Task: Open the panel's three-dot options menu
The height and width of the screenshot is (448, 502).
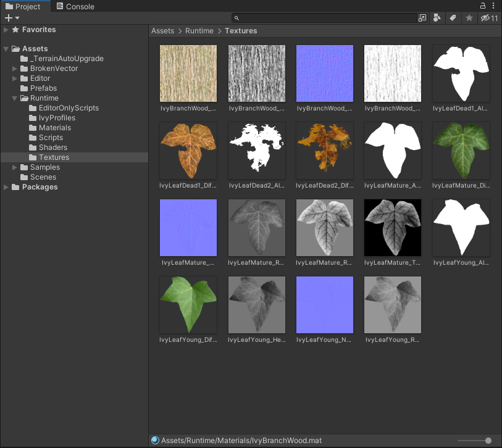Action: (493, 6)
